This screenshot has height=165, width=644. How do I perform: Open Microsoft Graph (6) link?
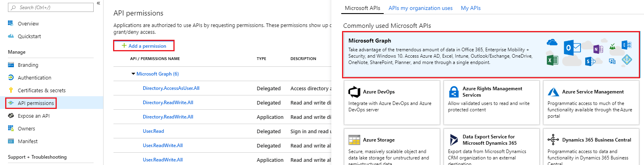coord(158,74)
